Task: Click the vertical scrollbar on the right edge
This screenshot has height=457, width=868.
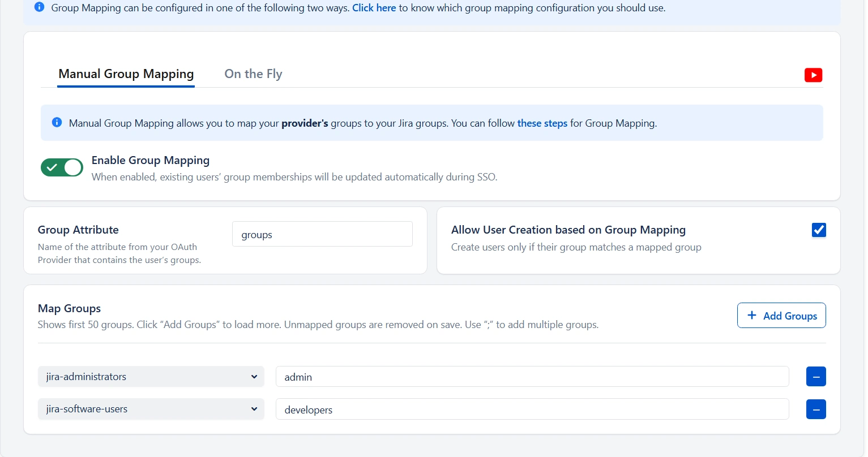Action: pyautogui.click(x=865, y=226)
